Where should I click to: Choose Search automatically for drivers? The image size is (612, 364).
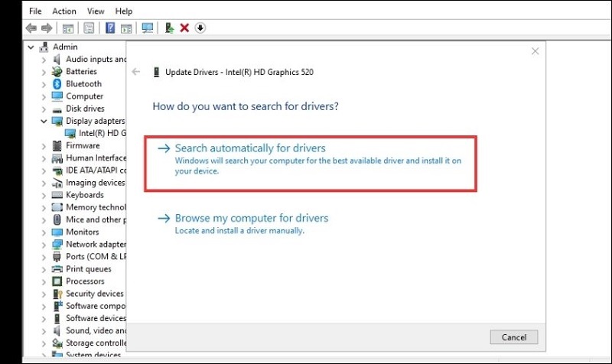(x=250, y=148)
